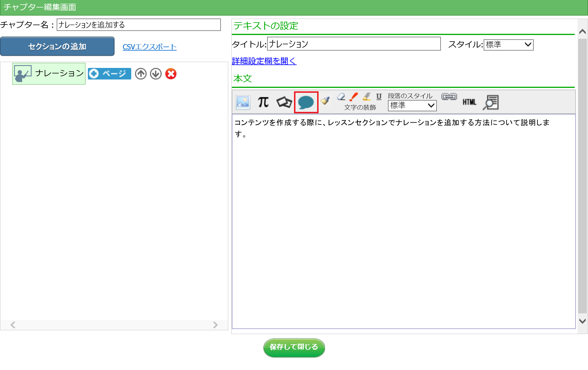
Task: Expand the 段落のスタイル dropdown
Action: coord(412,106)
